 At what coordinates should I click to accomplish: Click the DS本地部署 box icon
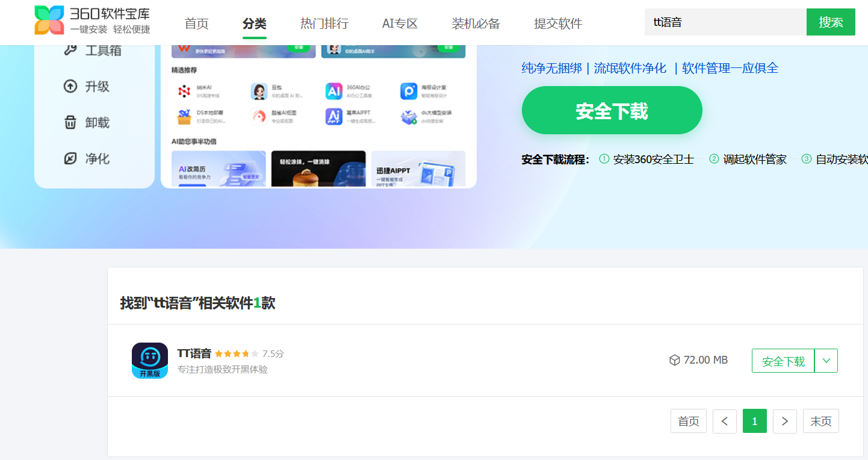click(x=184, y=116)
